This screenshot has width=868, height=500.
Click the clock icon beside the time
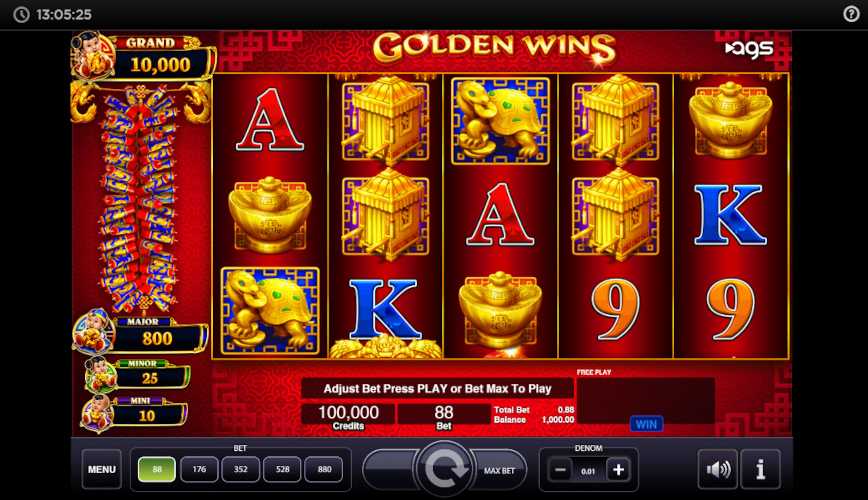21,14
